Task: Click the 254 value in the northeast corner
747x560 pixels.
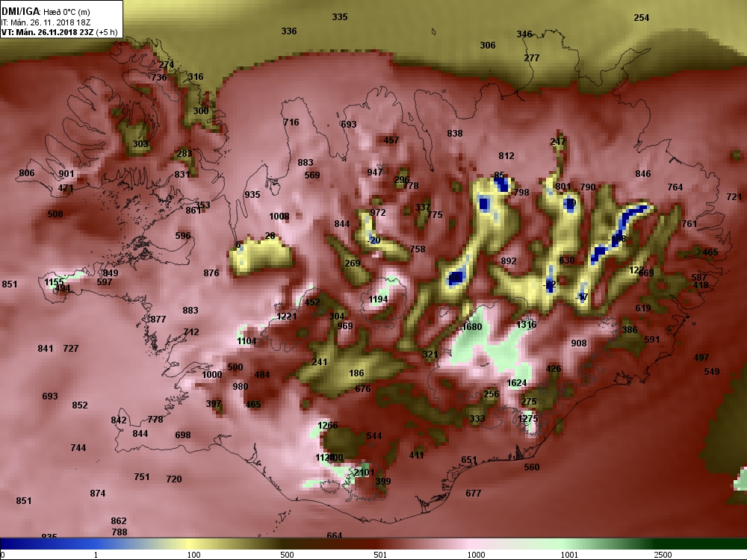Action: 641,18
